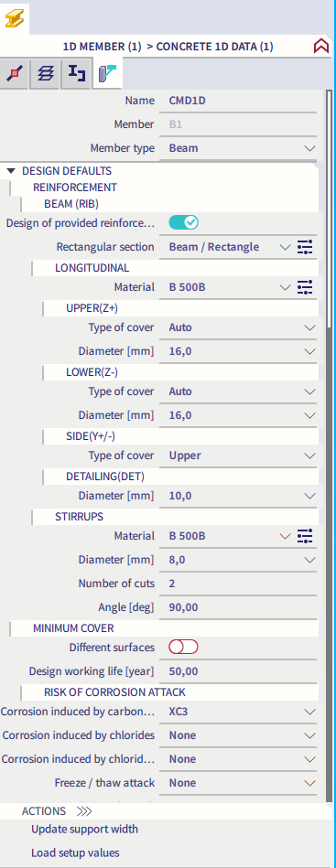This screenshot has width=336, height=868.
Task: Click the Member value B1
Action: point(238,124)
